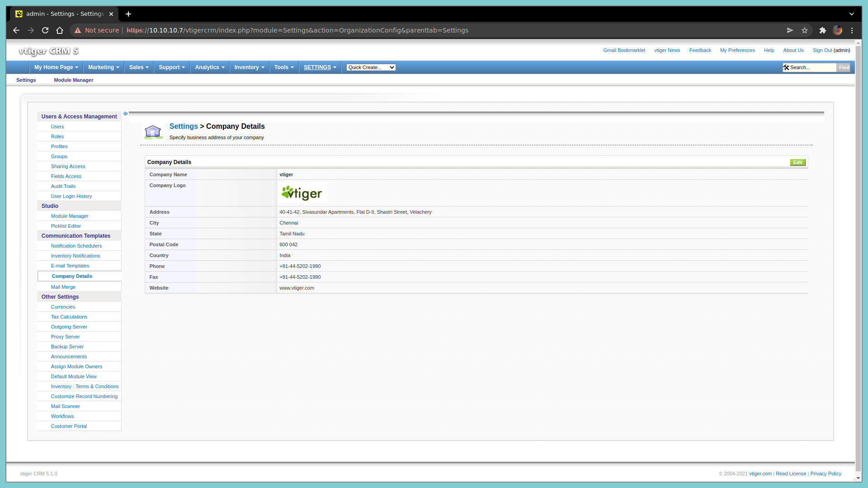Click the vtiger CRM 5 header logo

[x=49, y=51]
